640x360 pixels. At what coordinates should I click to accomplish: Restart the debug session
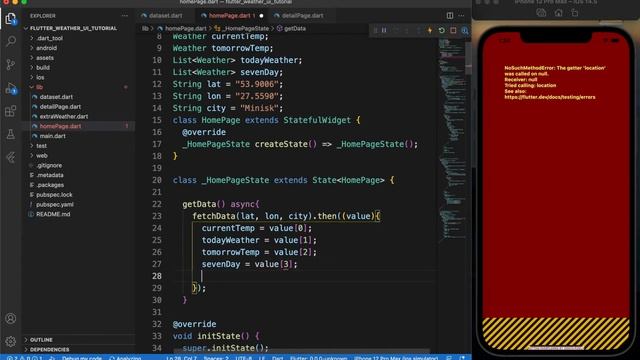pyautogui.click(x=442, y=30)
